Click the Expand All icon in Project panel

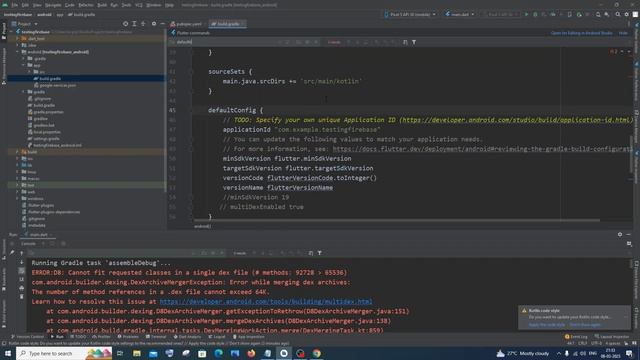tap(134, 24)
